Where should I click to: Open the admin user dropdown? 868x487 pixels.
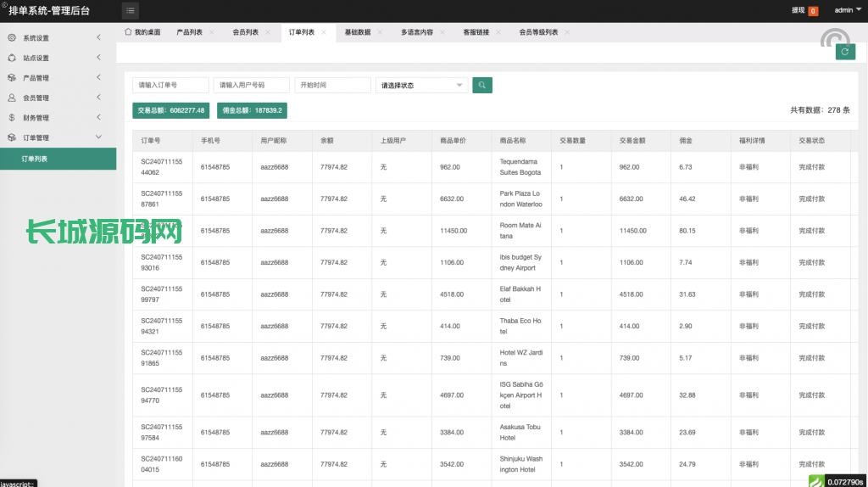click(x=847, y=10)
